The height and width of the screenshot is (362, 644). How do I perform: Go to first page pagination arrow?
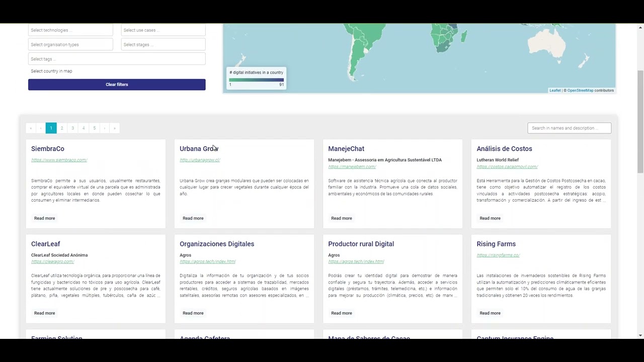point(31,128)
